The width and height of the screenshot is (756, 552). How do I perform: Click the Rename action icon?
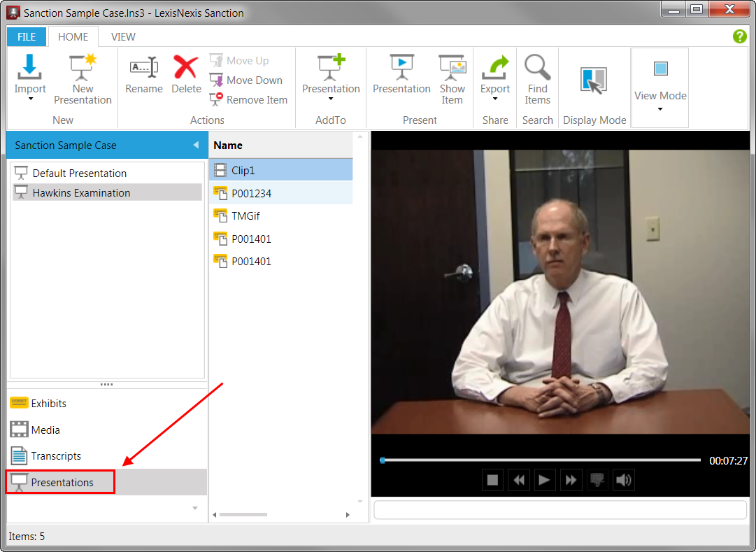point(143,75)
